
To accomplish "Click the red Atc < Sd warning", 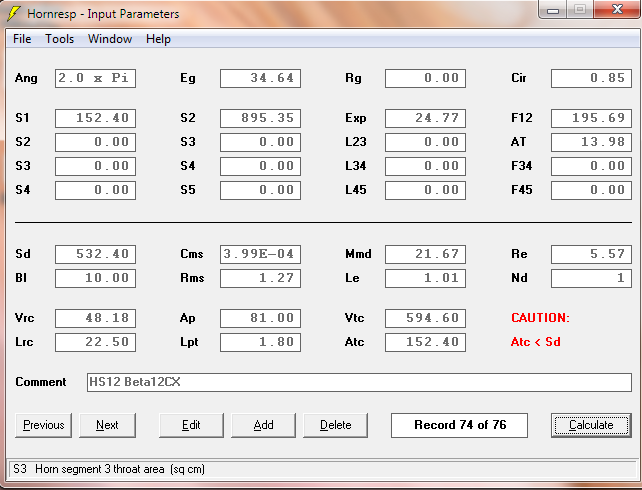I will pyautogui.click(x=536, y=342).
